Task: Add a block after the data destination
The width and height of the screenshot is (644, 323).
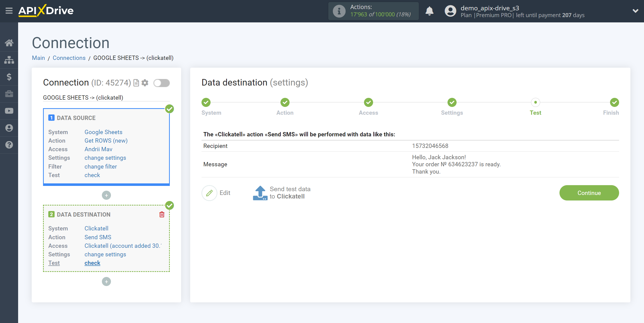Action: click(106, 281)
